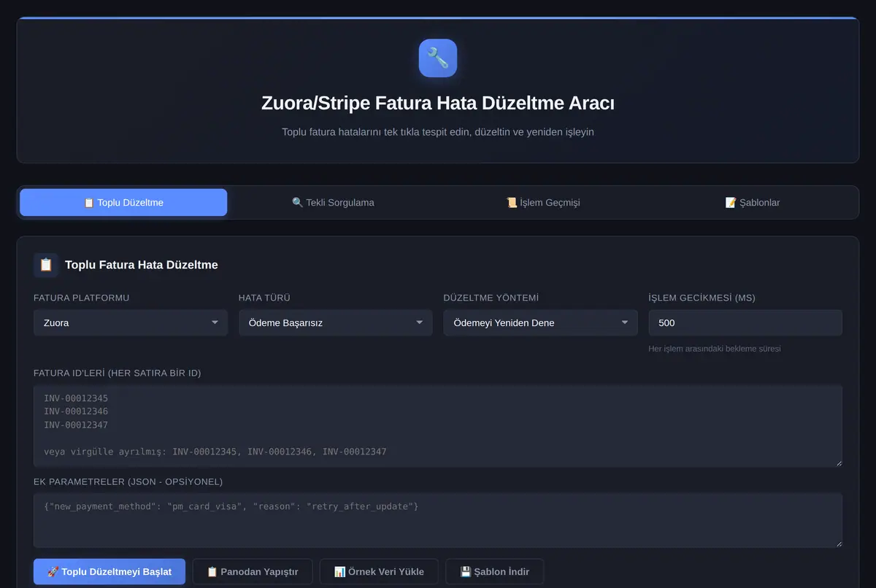876x588 pixels.
Task: Click the FATURA PLATFORMU label
Action: click(x=82, y=298)
